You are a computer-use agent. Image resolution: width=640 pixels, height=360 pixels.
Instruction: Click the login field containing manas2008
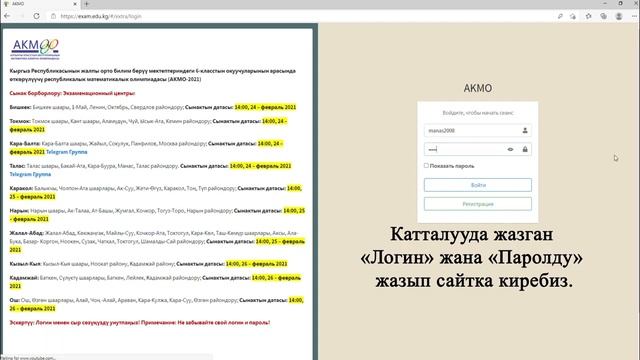[478, 131]
